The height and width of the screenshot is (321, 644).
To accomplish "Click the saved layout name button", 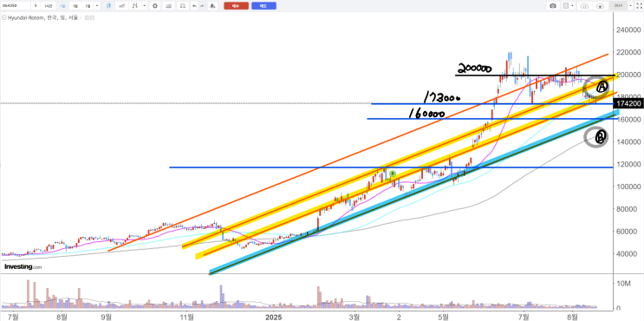I will click(618, 6).
